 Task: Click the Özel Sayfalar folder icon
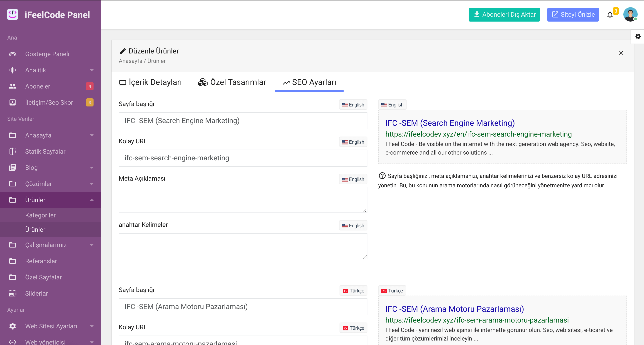pos(13,277)
